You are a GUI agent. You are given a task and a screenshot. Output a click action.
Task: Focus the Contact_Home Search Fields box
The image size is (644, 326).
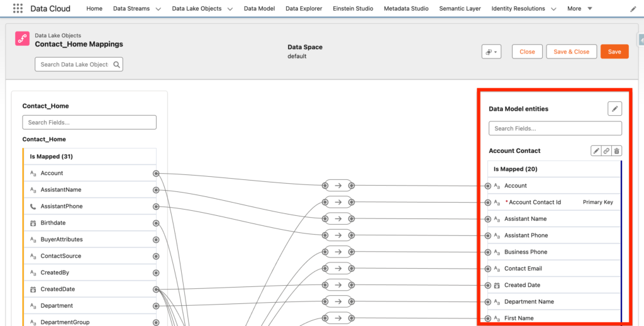pyautogui.click(x=89, y=122)
